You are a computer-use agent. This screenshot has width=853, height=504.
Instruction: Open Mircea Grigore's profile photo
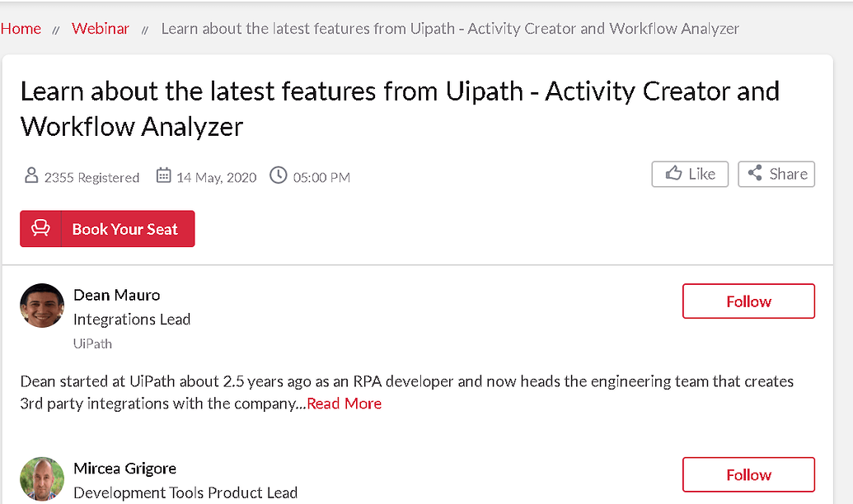42,479
